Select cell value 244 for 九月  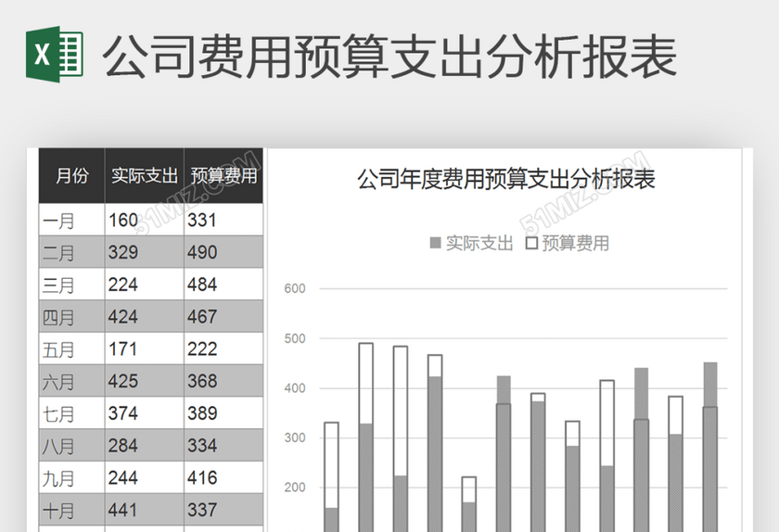tap(123, 478)
